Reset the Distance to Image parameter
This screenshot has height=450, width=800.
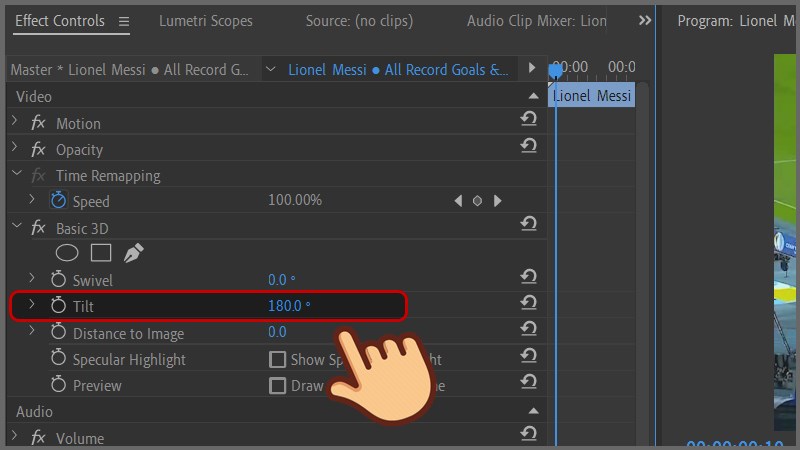pyautogui.click(x=529, y=329)
